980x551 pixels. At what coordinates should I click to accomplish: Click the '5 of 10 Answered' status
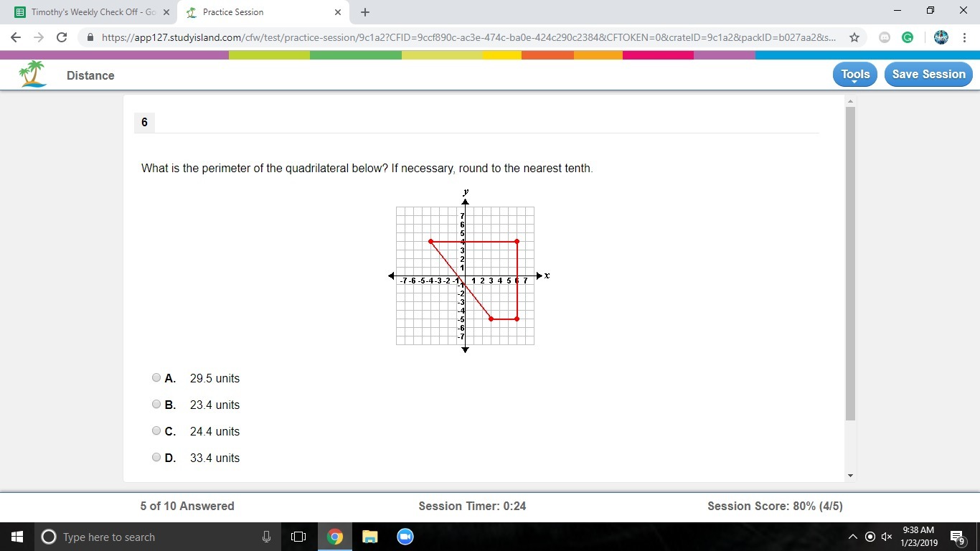[187, 507]
